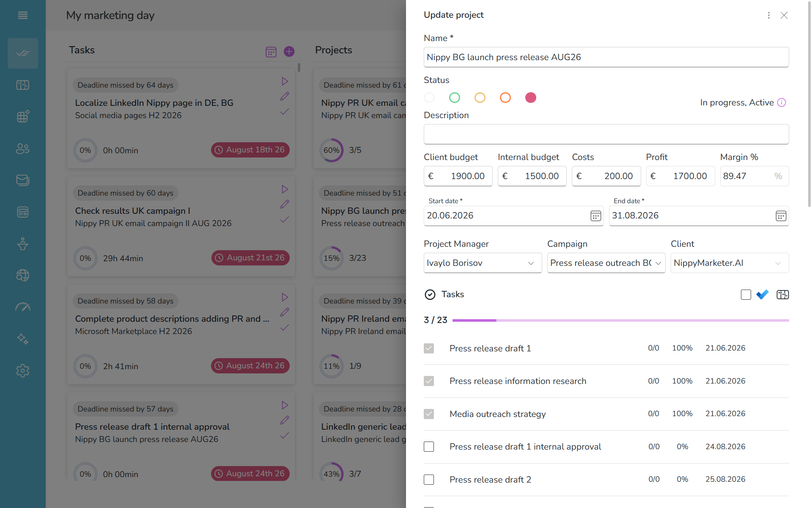This screenshot has height=508, width=812.
Task: Add a new task with plus icon
Action: (x=289, y=52)
